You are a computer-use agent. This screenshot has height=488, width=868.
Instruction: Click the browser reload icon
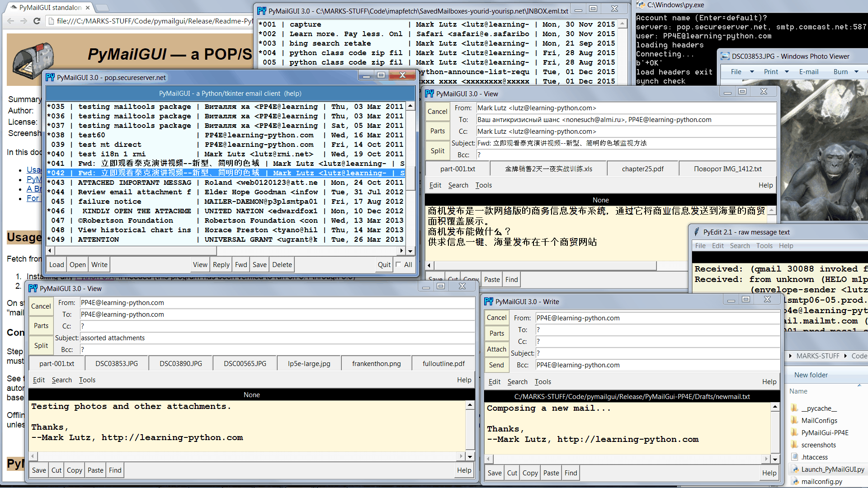coord(37,21)
